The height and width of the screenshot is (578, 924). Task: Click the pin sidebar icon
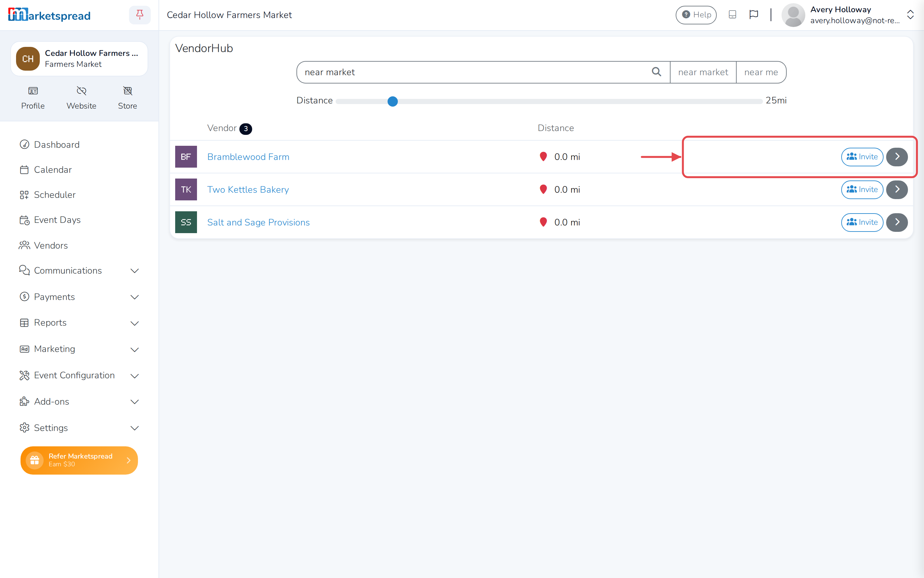coord(140,15)
